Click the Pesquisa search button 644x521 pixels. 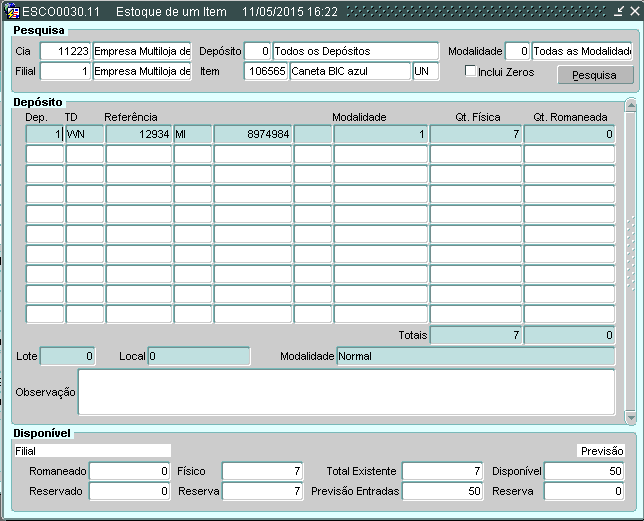595,75
